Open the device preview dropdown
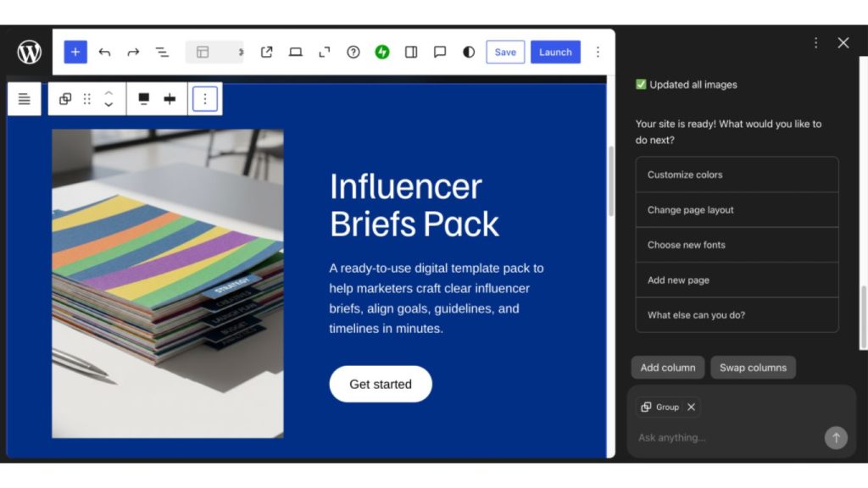 click(295, 53)
